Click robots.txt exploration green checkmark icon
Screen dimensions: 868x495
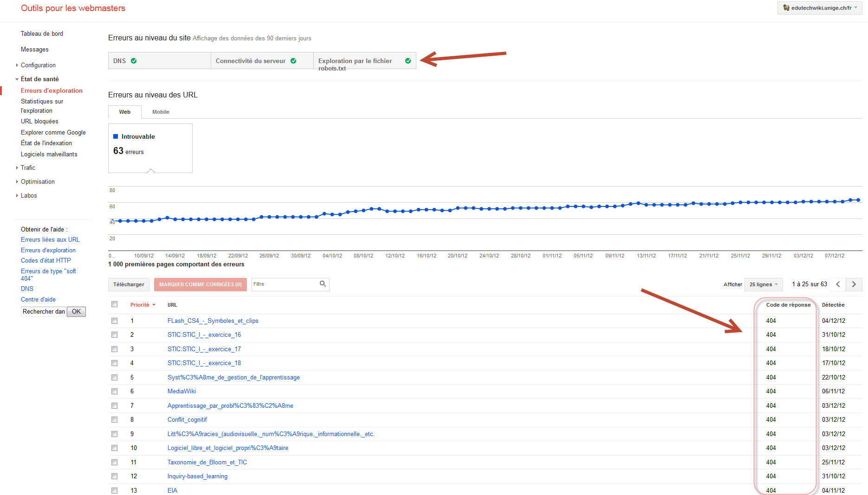(x=408, y=61)
